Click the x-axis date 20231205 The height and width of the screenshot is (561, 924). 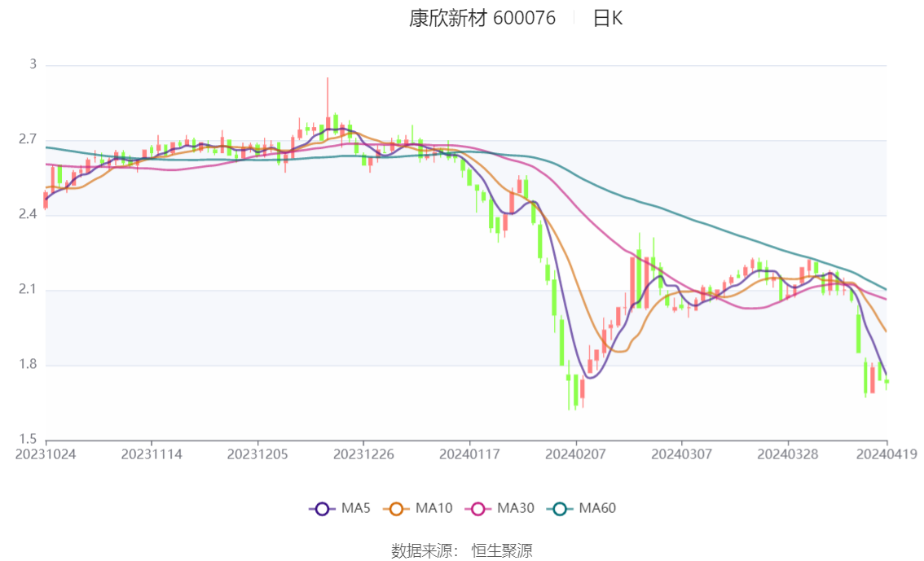coord(257,454)
